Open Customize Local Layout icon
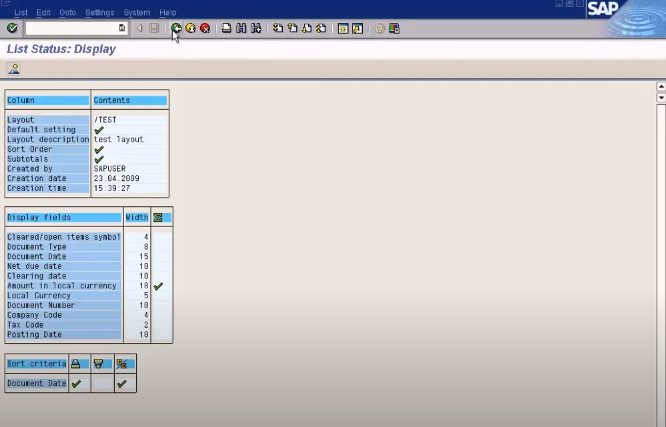Screen dimensions: 666x427 [394, 28]
